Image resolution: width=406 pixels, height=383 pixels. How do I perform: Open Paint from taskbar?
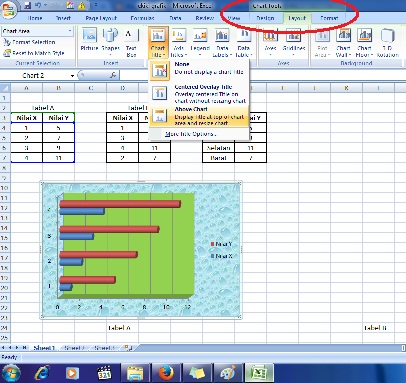tap(227, 373)
